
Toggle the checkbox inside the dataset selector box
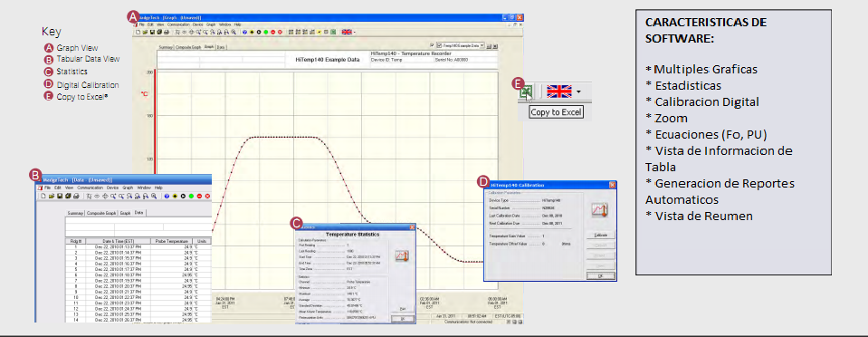coord(440,45)
